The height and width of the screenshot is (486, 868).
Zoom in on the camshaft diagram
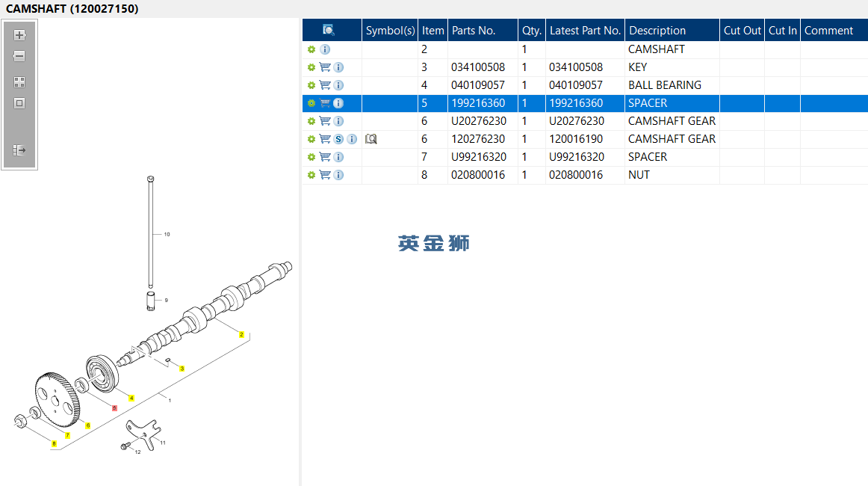tap(19, 35)
